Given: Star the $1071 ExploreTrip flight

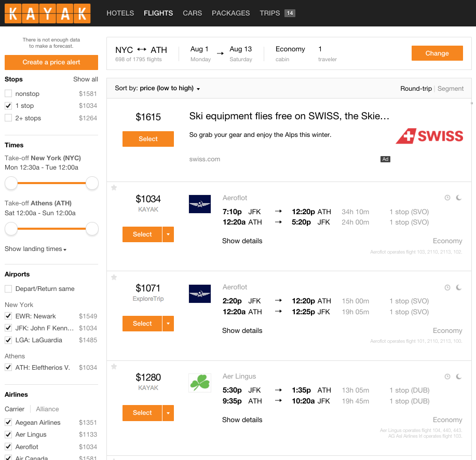Looking at the screenshot, I should click(x=114, y=277).
